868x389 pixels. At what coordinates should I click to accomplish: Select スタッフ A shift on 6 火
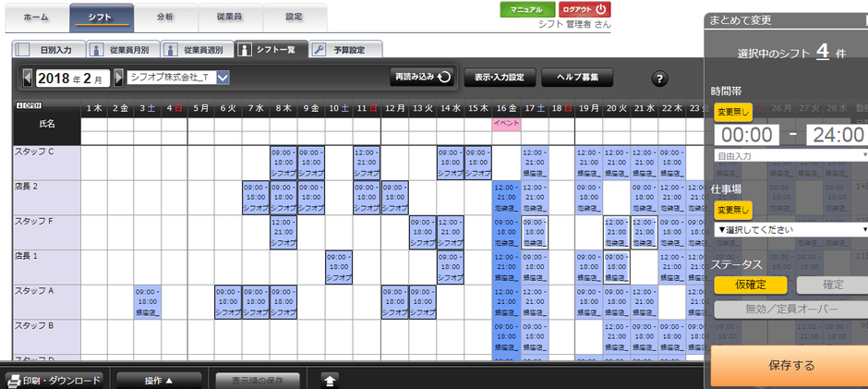pyautogui.click(x=229, y=301)
